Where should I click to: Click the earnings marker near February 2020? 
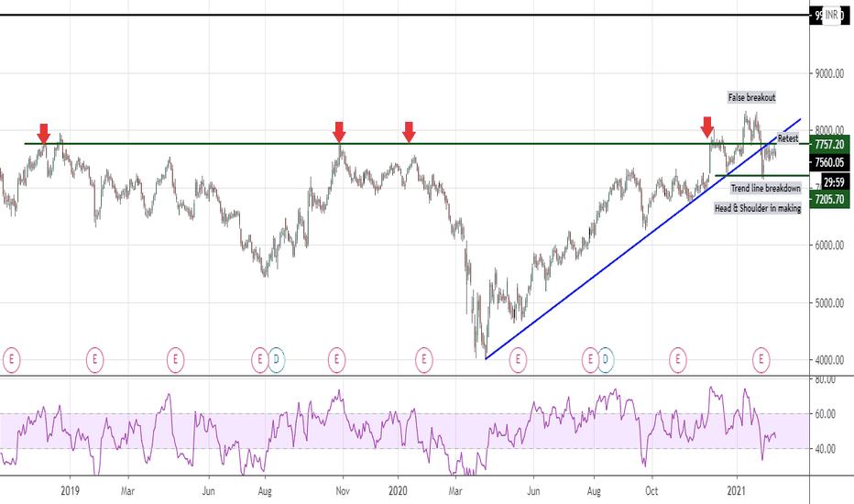423,359
